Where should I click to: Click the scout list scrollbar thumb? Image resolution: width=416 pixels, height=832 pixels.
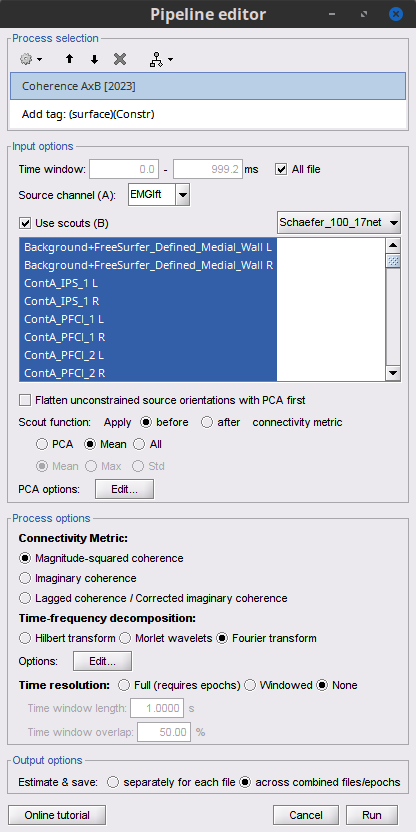393,261
